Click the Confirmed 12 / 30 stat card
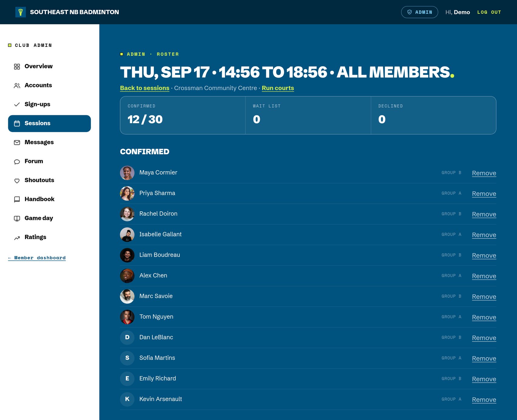 coord(183,115)
